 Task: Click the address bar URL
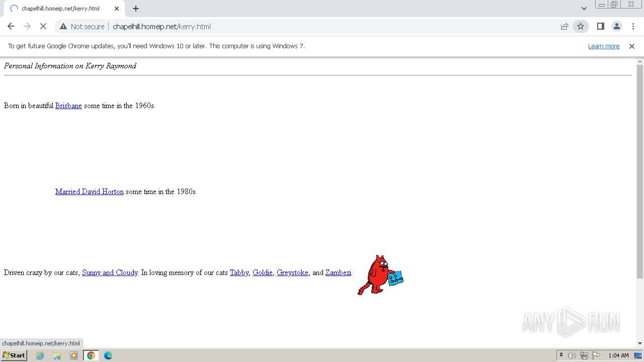[162, 26]
